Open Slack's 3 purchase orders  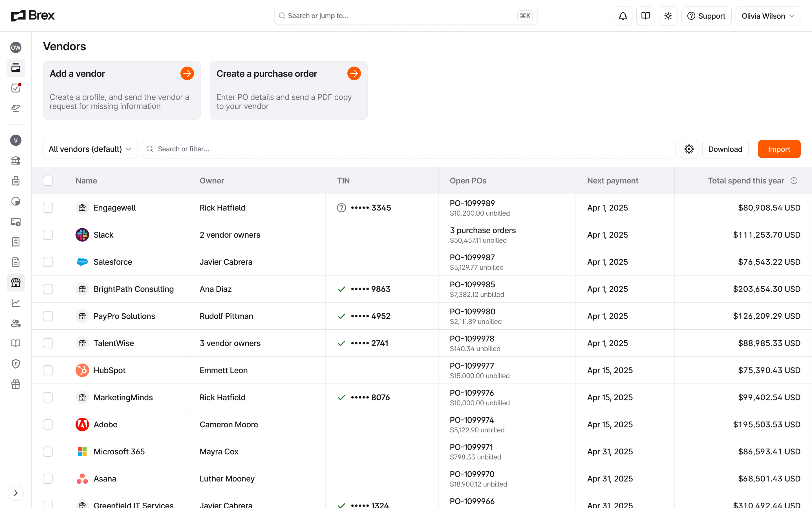point(482,230)
